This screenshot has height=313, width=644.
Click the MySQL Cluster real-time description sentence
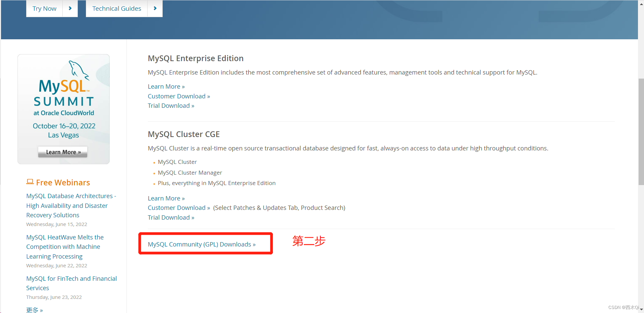[348, 148]
